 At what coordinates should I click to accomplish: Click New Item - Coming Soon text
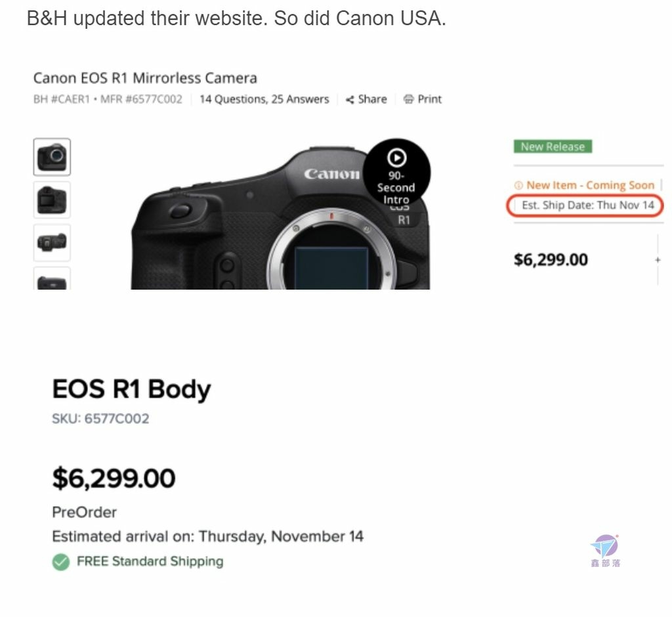[590, 185]
